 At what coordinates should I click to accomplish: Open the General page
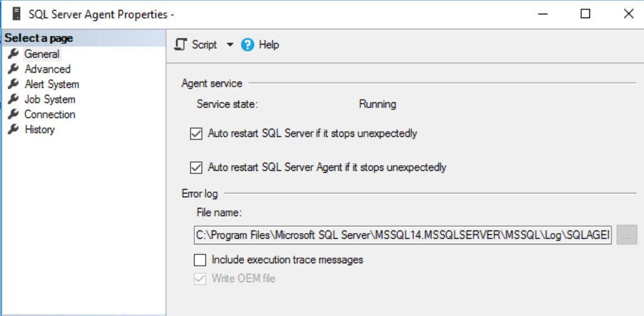coord(42,54)
